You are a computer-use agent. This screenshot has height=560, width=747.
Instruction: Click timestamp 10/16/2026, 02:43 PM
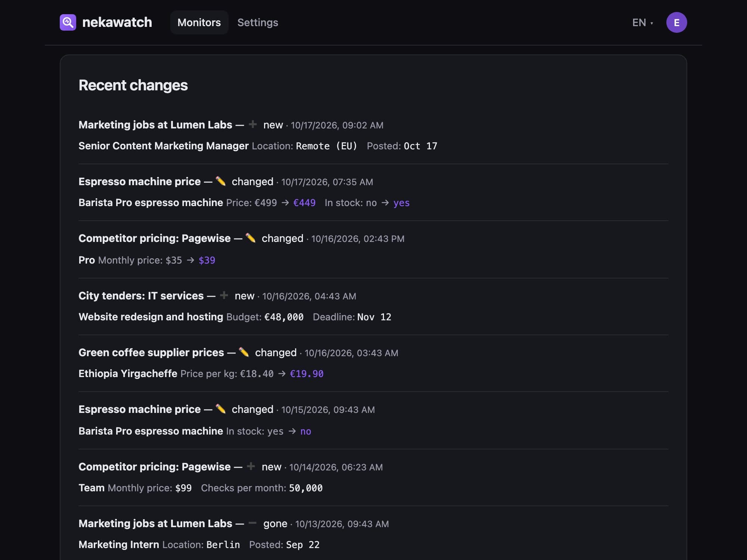point(358,239)
